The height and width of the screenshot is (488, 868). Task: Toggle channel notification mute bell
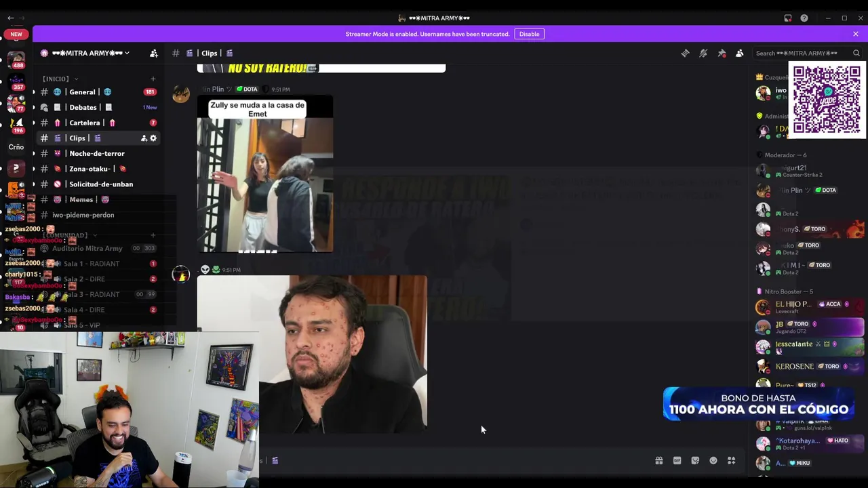point(703,53)
